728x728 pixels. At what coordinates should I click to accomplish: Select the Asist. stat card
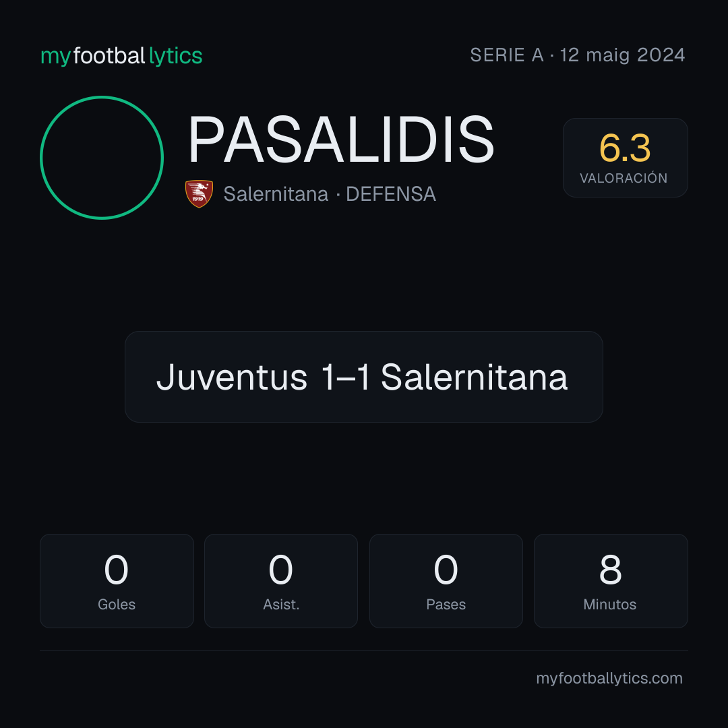281,581
